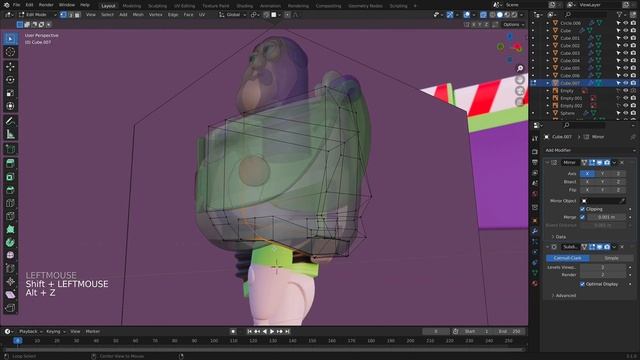Select the Bevel tool
This screenshot has height=360, width=640.
click(11, 190)
